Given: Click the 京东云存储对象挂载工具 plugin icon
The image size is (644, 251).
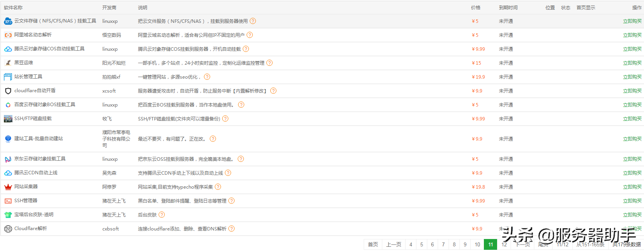Looking at the screenshot, I should point(8,159).
